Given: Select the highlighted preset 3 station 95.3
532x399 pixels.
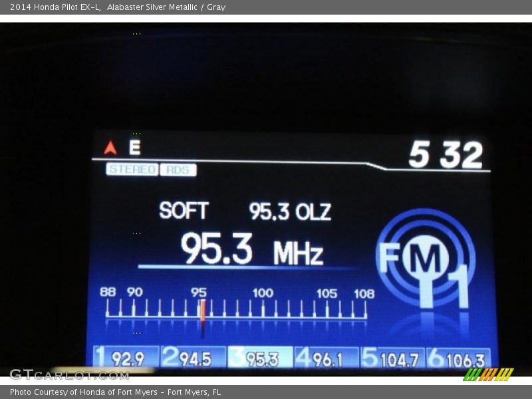Looking at the screenshot, I should 260,357.
